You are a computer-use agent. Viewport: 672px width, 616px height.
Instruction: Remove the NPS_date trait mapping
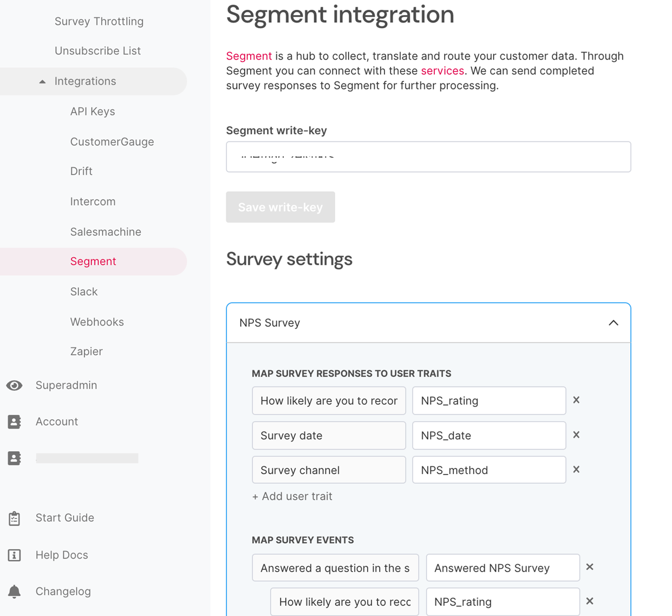[x=576, y=435]
